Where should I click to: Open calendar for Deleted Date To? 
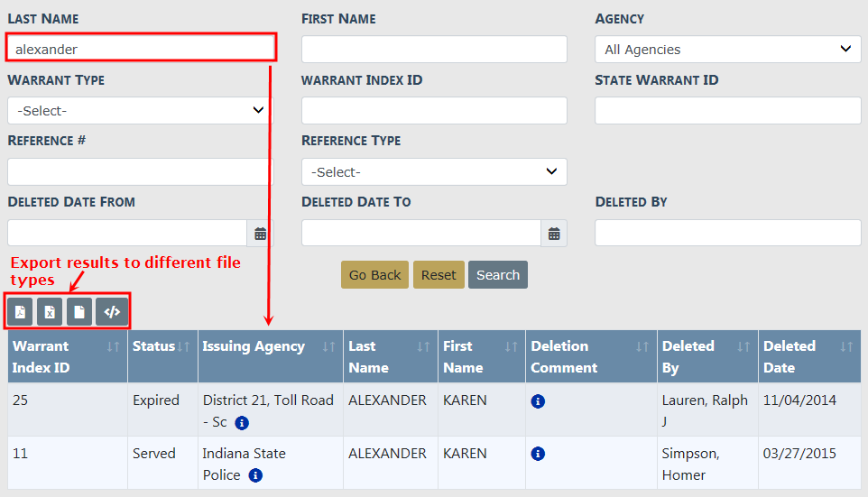click(x=554, y=234)
